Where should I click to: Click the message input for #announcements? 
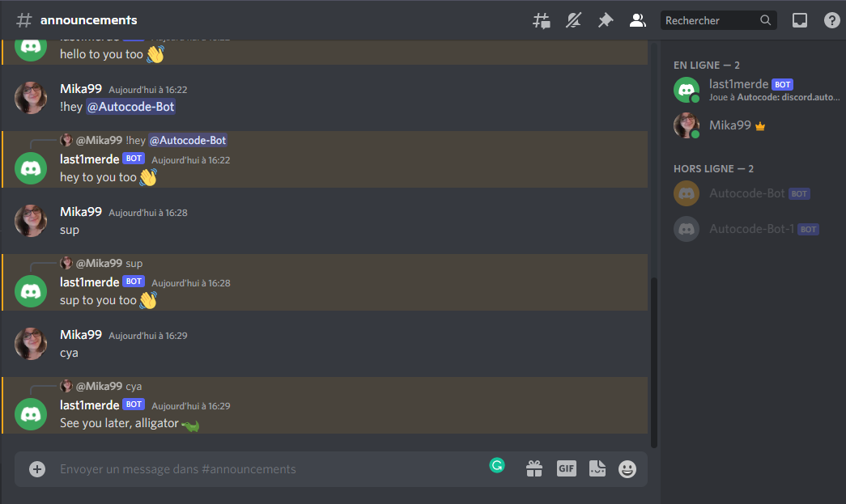270,469
